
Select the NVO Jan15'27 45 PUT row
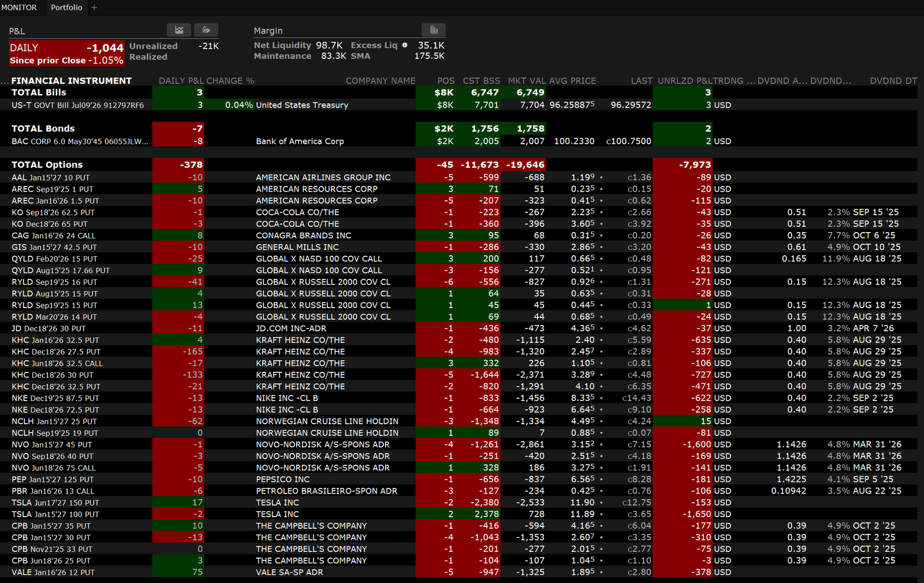(52, 445)
